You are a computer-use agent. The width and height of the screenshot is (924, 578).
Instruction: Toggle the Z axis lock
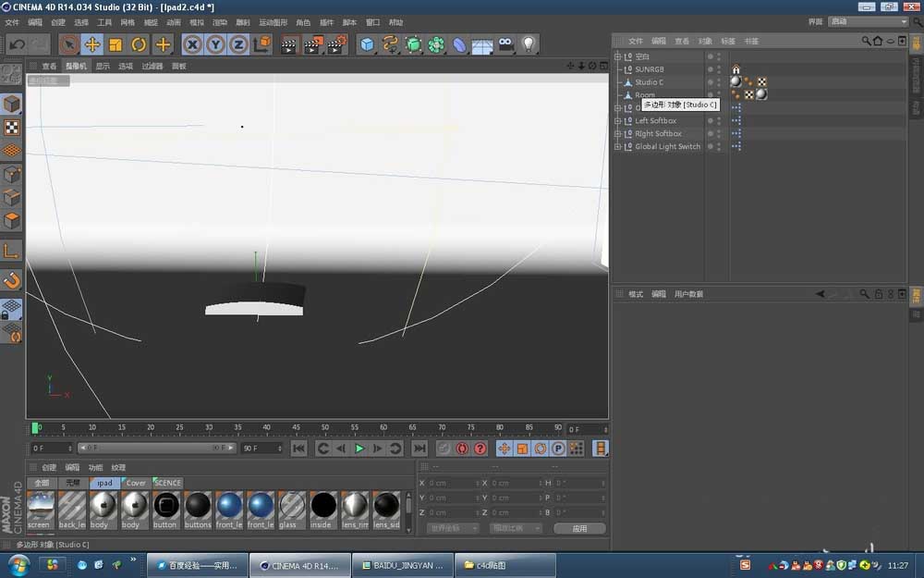238,43
